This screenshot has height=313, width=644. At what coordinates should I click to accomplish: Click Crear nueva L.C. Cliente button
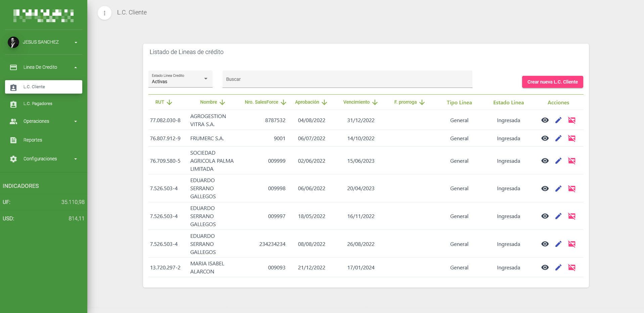552,82
